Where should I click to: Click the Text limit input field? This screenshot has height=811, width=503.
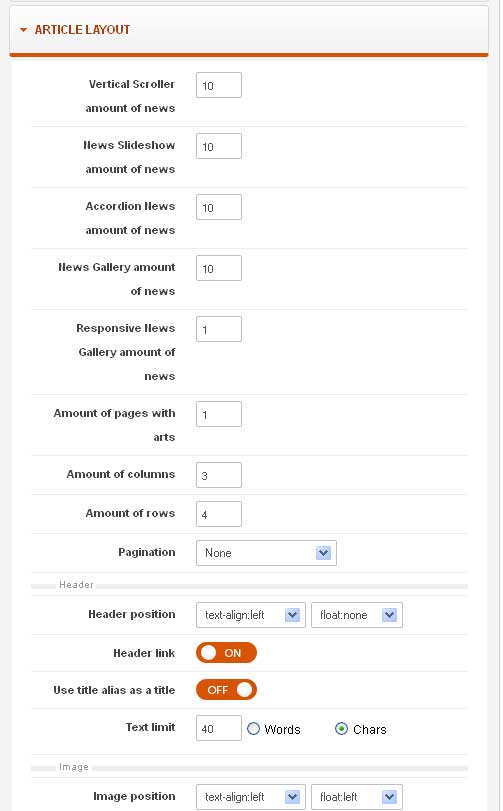point(219,728)
